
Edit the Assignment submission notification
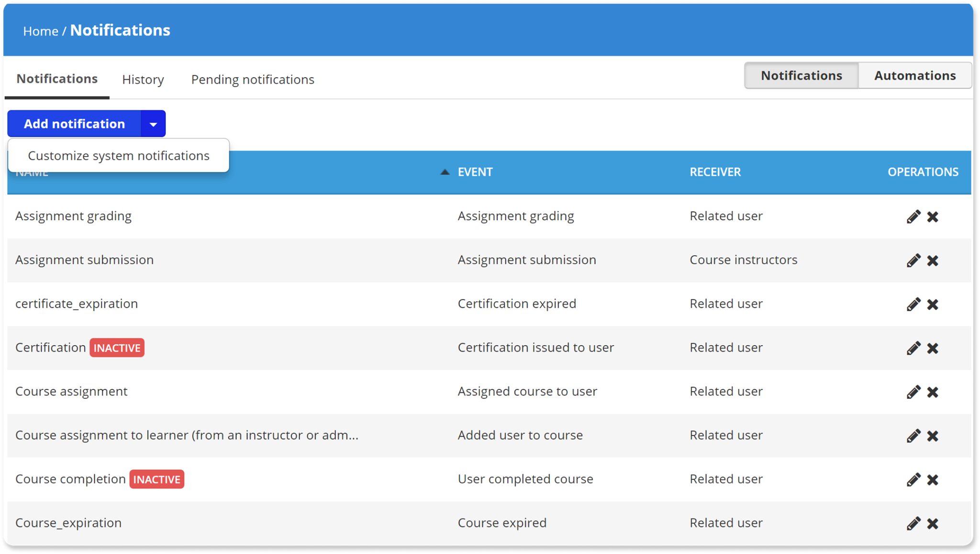(913, 260)
